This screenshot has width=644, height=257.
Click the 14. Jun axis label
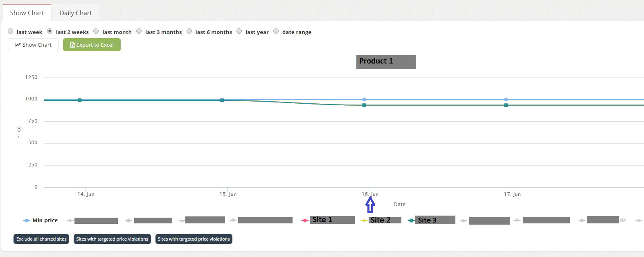click(x=86, y=194)
